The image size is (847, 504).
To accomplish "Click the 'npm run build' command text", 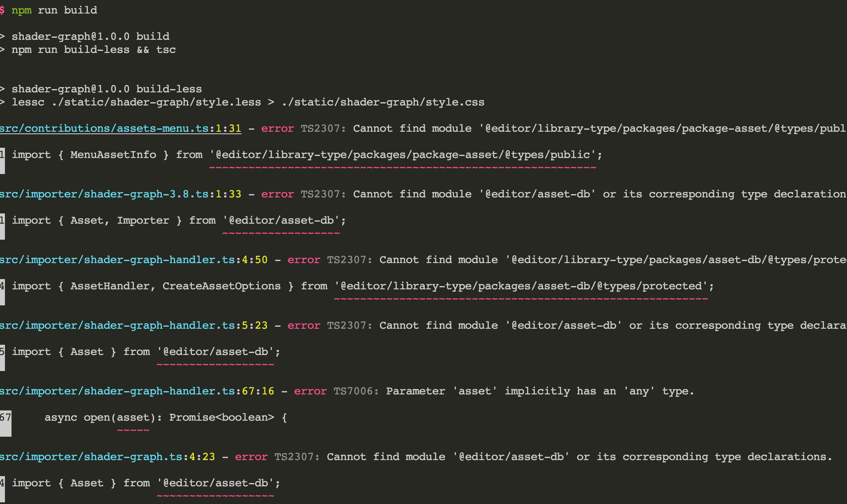I will pos(54,10).
